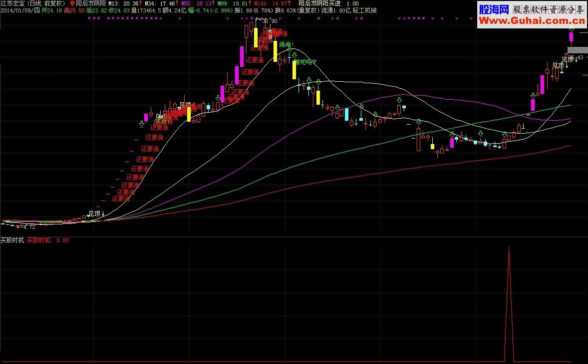Select the magenta M55: 18.13 value
The image size is (588, 364).
coord(196,3)
